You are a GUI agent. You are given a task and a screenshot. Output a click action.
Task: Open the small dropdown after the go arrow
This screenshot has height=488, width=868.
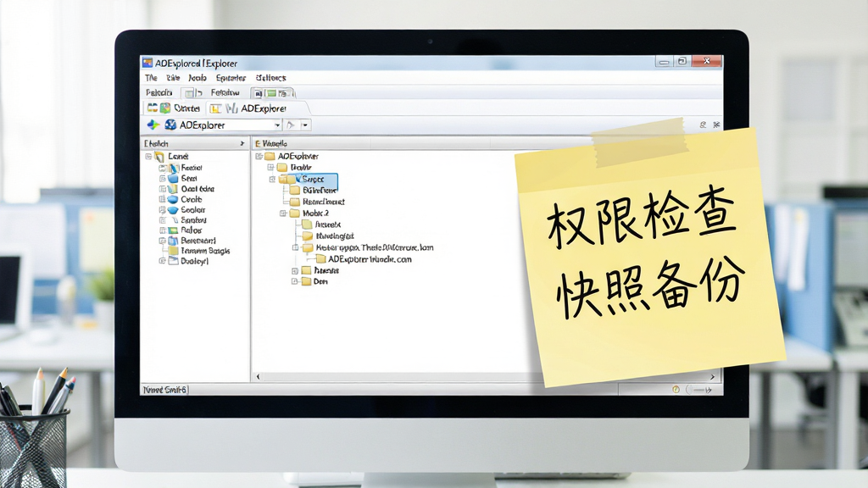click(305, 125)
